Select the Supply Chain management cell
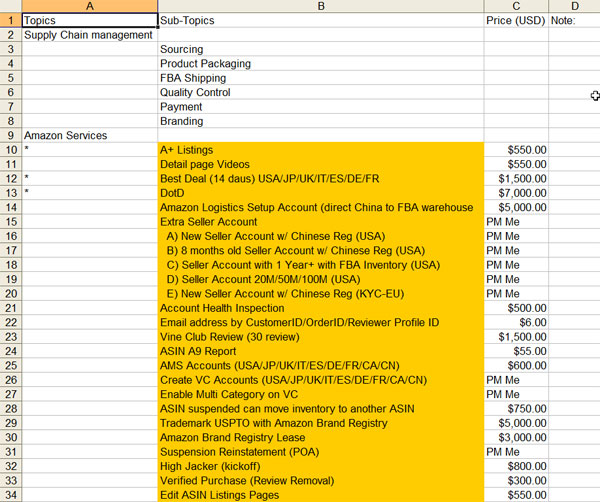This screenshot has width=600, height=502. (x=89, y=35)
